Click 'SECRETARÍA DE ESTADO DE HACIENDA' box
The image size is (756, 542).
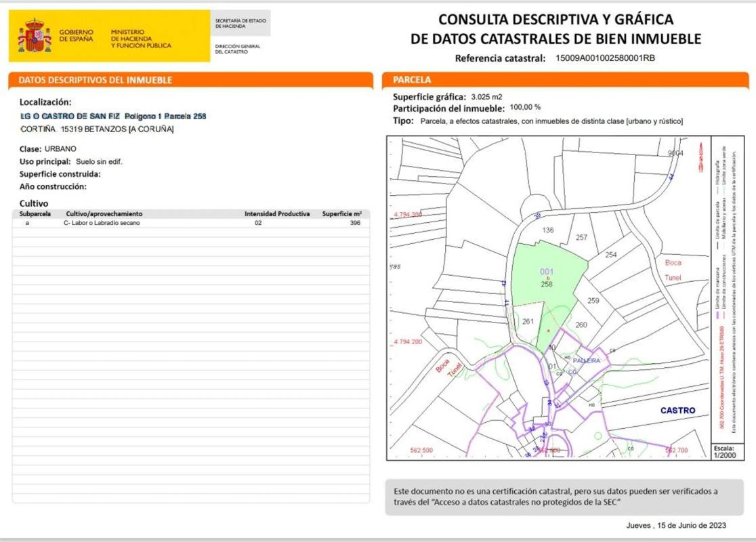[x=240, y=23]
